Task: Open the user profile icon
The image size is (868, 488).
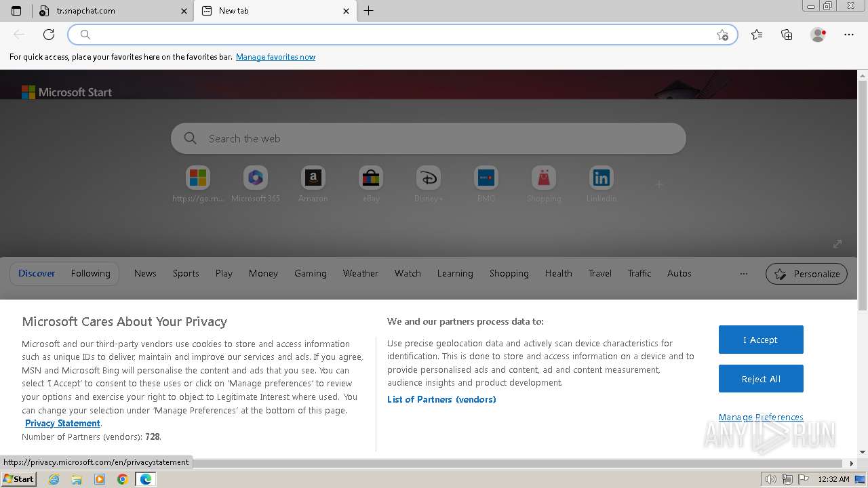Action: pyautogui.click(x=818, y=35)
